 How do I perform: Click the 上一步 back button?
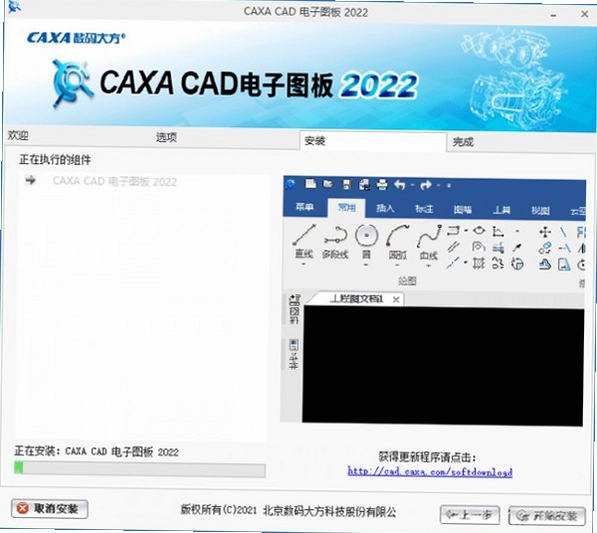click(469, 515)
